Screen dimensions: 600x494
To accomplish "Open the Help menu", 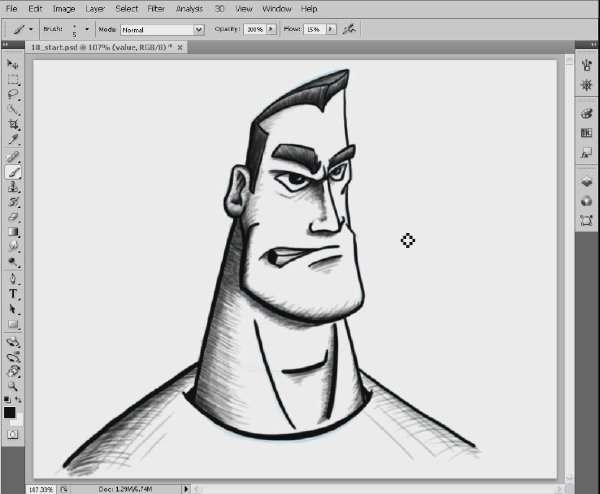I will pyautogui.click(x=309, y=8).
